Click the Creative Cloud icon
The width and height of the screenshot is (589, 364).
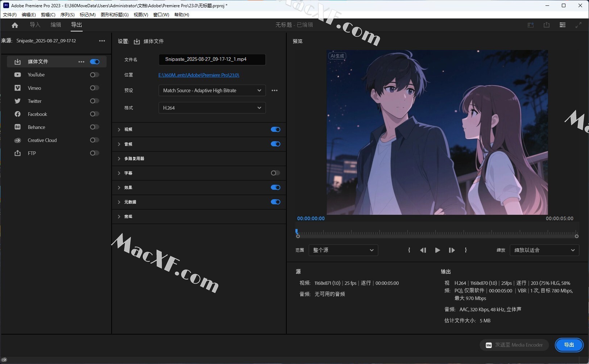17,140
